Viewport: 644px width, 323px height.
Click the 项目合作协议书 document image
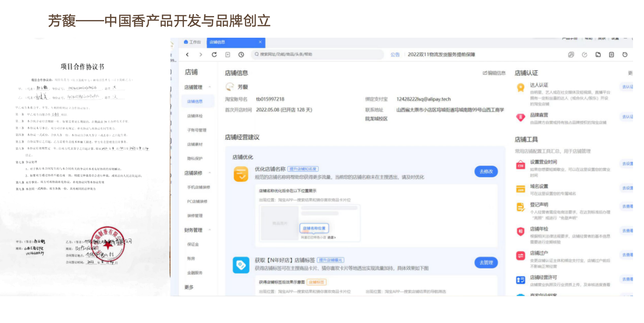[85, 167]
